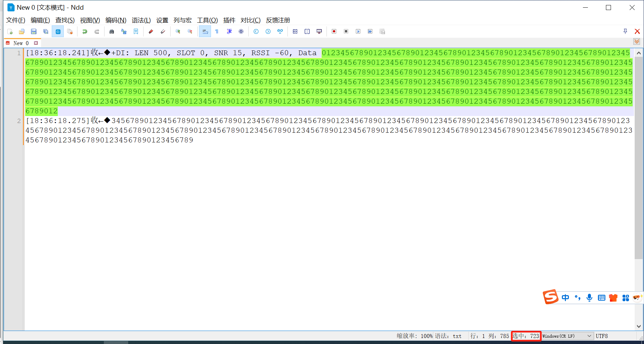Toggle show-all-characters pilcrow icon

pos(217,31)
